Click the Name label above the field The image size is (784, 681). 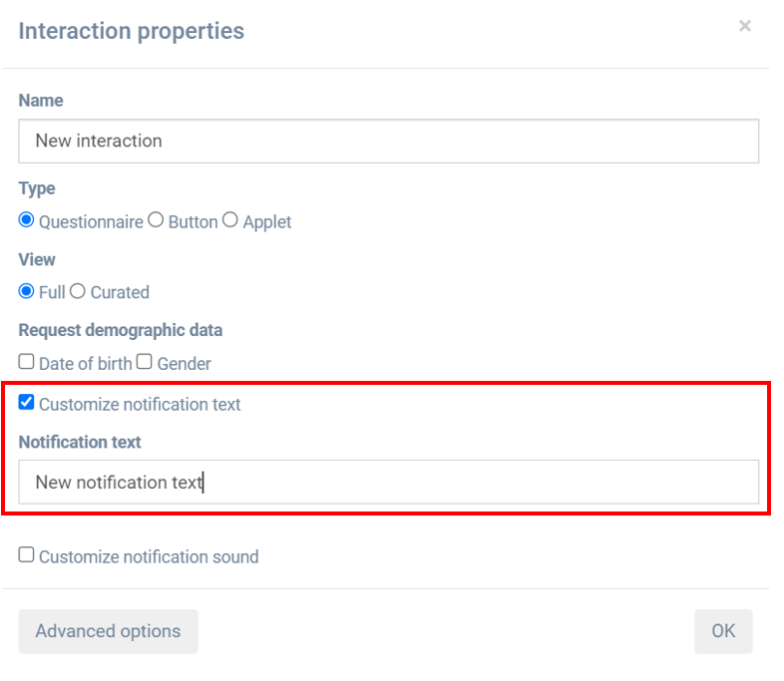click(x=41, y=101)
